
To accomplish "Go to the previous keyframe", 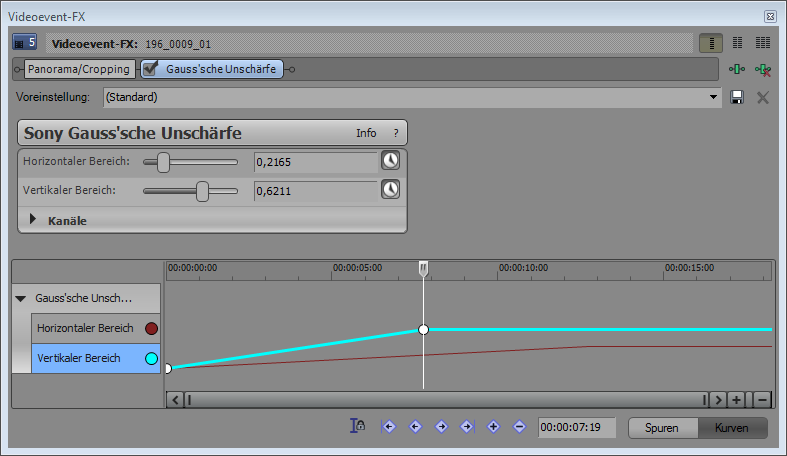I will pyautogui.click(x=415, y=427).
